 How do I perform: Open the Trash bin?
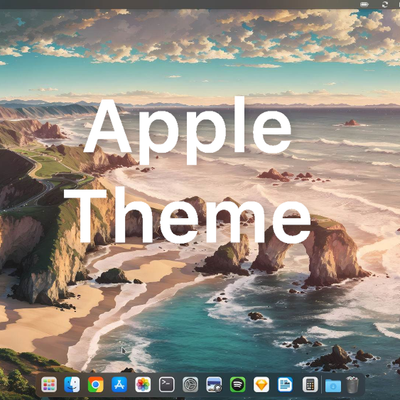click(x=352, y=385)
